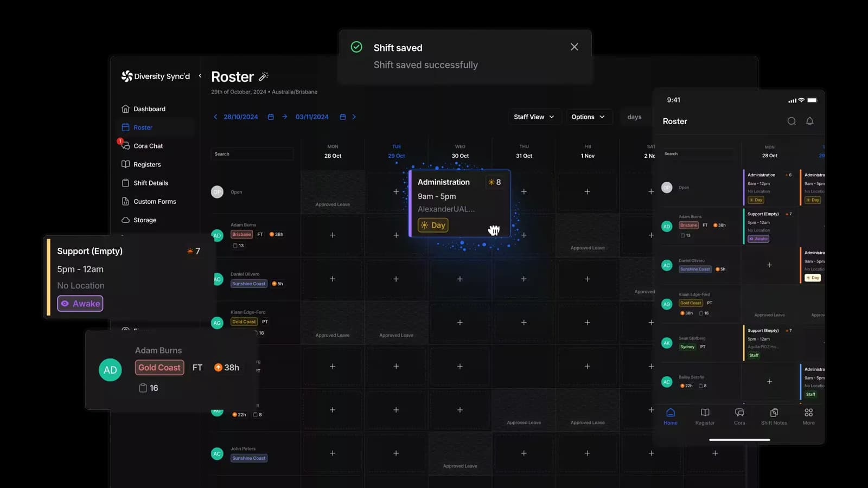Add a shift for John Peters on Thu 31 Oct
The width and height of the screenshot is (868, 488).
pos(524,453)
